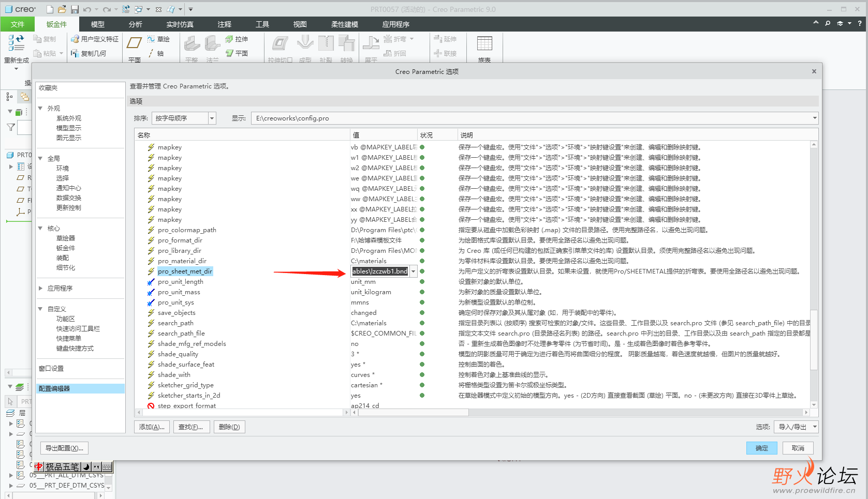Click the 复制几何 icon in ribbon
Viewport: 868px width, 499px height.
[75, 53]
